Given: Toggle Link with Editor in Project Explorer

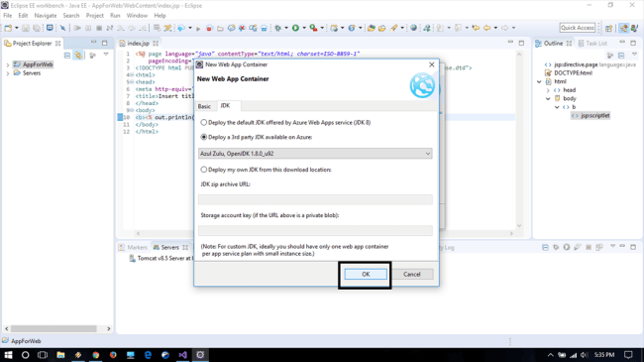Looking at the screenshot, I should (x=78, y=56).
